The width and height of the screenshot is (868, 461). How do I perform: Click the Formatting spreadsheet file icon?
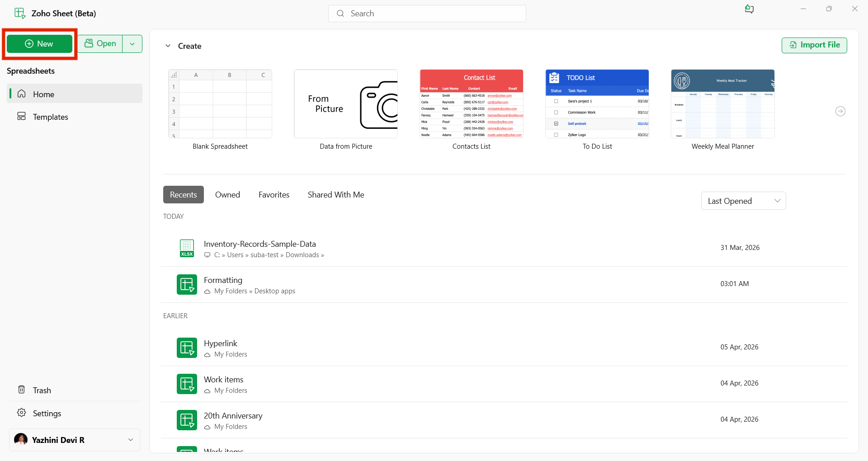[187, 284]
